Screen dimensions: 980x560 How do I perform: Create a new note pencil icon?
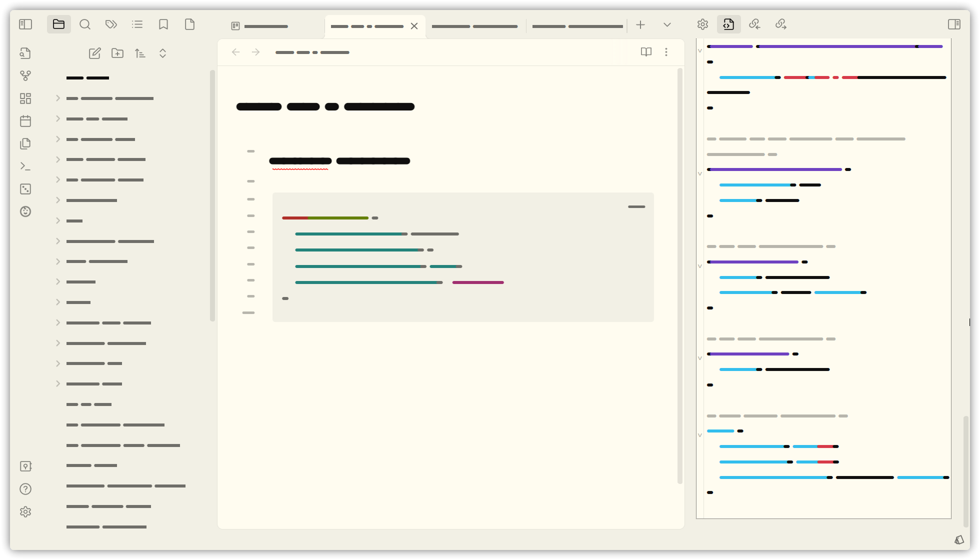94,53
